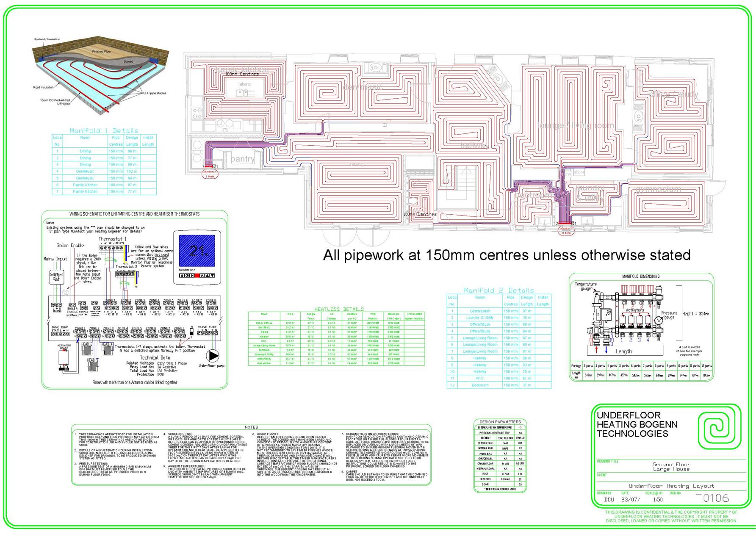This screenshot has height=534, width=756.
Task: Click the Gymnasium row in Manifold 2 table
Action: pos(480,311)
